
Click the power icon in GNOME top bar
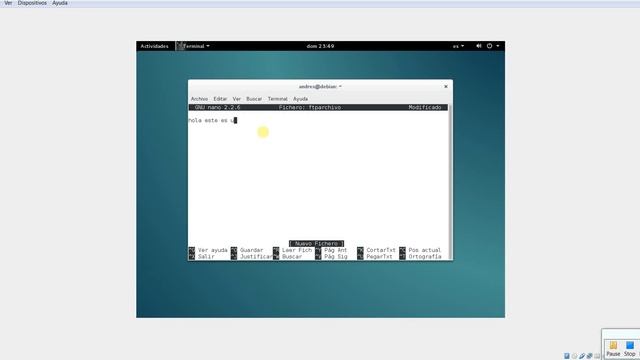tap(489, 46)
